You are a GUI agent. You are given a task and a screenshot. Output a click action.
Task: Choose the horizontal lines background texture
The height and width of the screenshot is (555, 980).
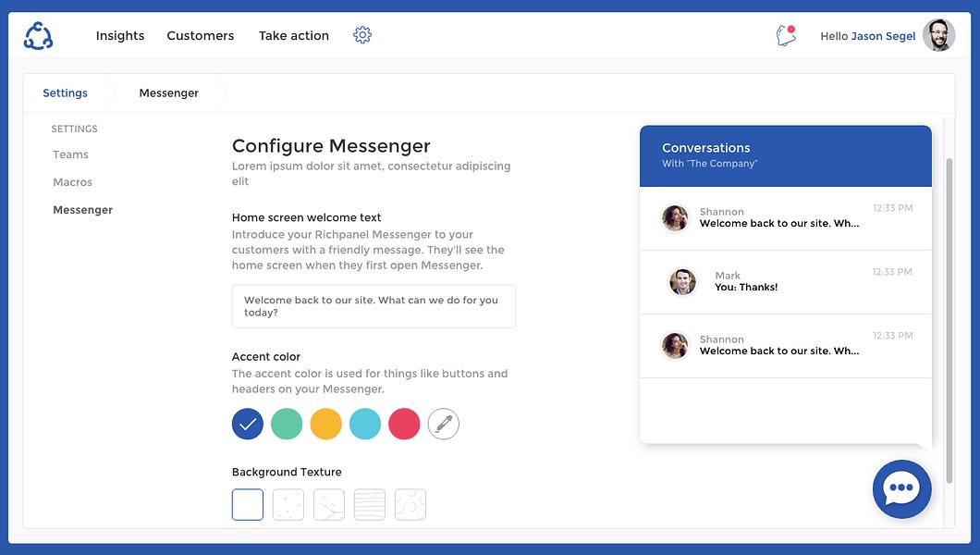370,504
